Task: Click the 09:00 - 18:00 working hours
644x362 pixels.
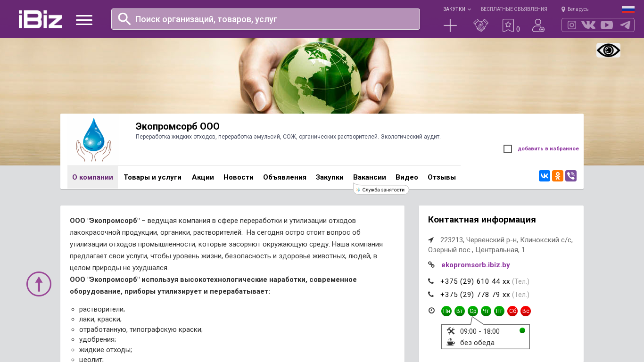Action: click(480, 331)
